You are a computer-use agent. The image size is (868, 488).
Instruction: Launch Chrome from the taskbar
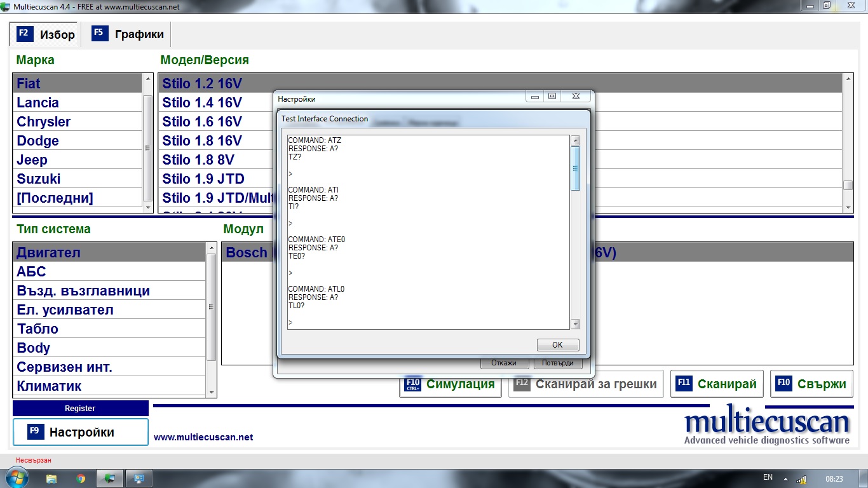pos(81,478)
